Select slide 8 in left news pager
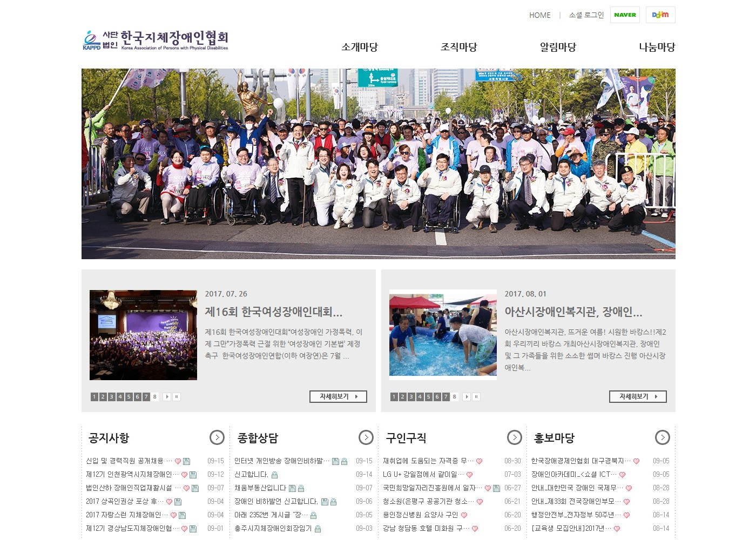This screenshot has width=756, height=540. pos(155,397)
